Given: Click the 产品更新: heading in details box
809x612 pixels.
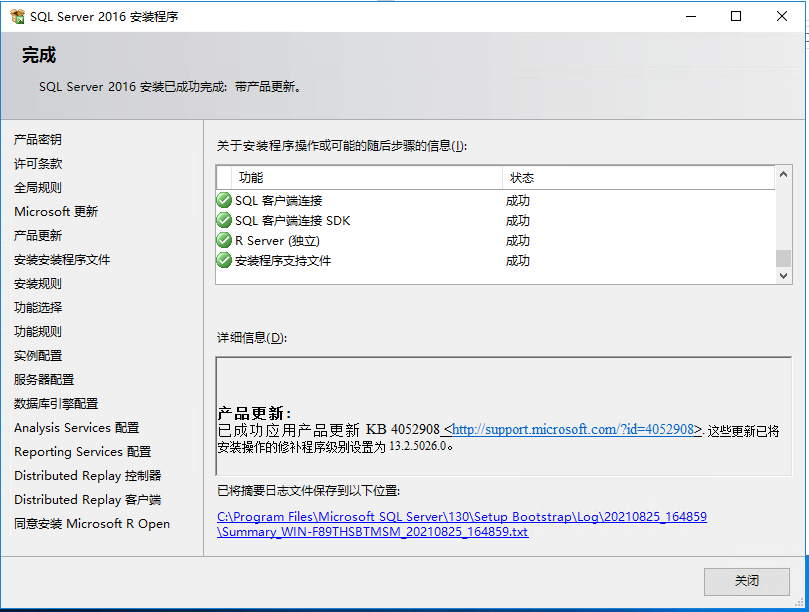Looking at the screenshot, I should click(x=254, y=413).
